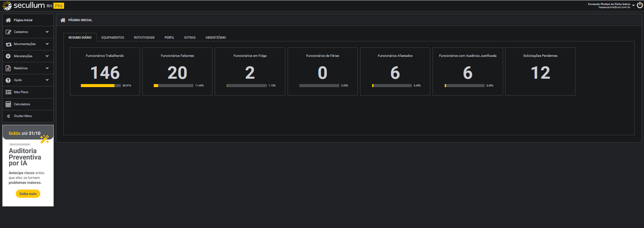Screen dimensions: 644x228
Task: Click the Funcionários Trabalhando progress bar
Action: [x=101, y=86]
